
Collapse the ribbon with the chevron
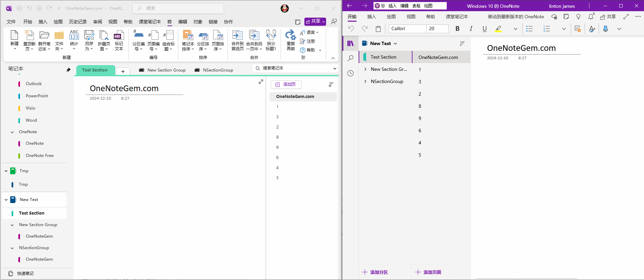333,58
